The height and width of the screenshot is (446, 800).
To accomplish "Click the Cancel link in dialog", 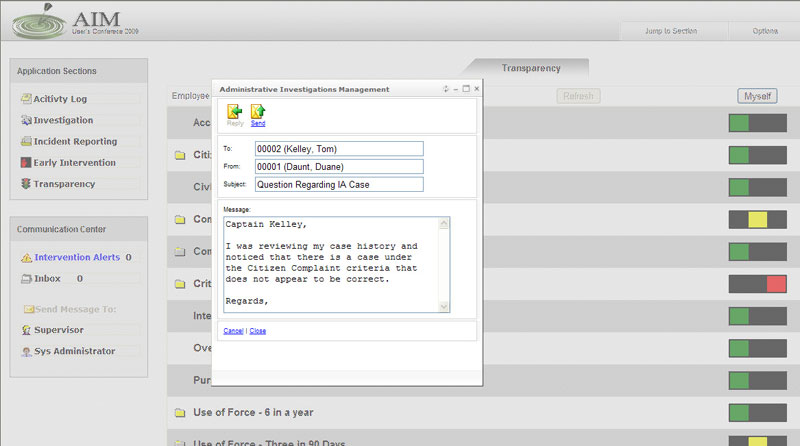I will tap(233, 330).
